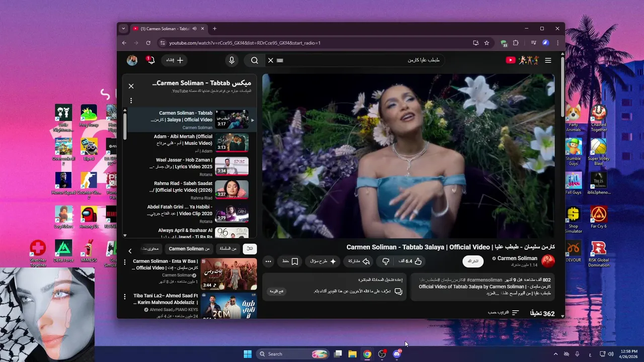The height and width of the screenshot is (362, 644).
Task: Click the install app icon in address bar
Action: 475,43
